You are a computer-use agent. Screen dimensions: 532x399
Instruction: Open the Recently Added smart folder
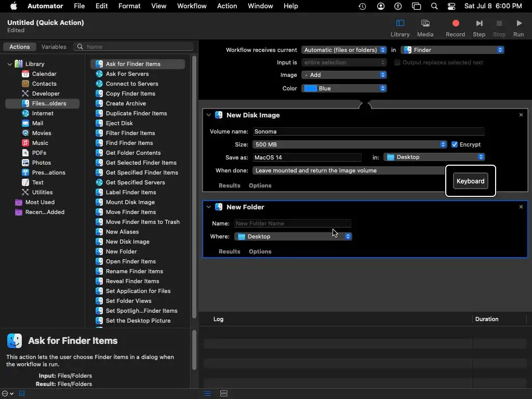pos(45,212)
